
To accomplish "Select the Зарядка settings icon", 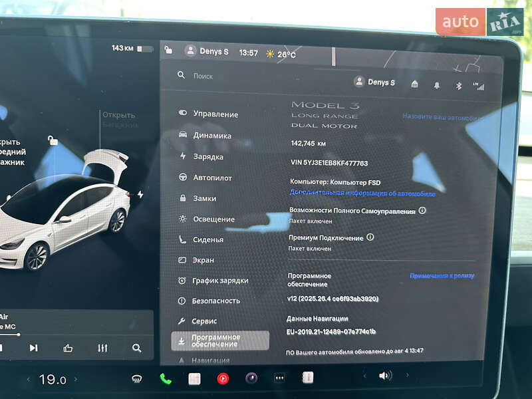I will (182, 156).
